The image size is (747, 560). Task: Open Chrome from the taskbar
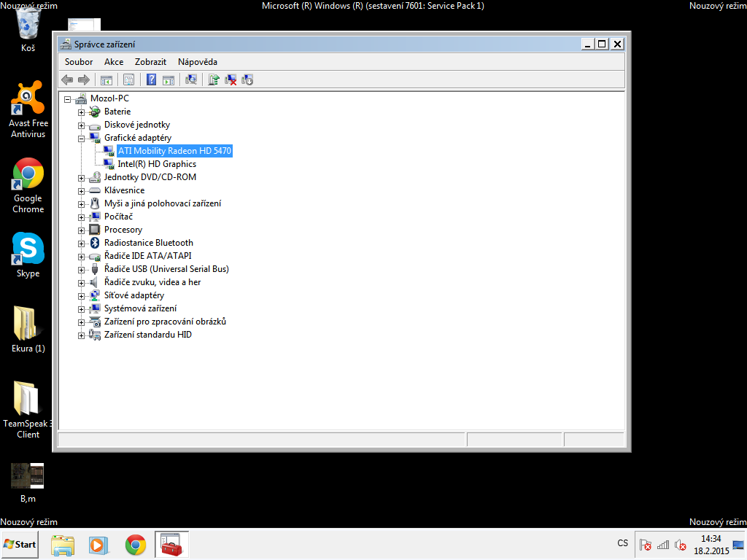tap(135, 545)
